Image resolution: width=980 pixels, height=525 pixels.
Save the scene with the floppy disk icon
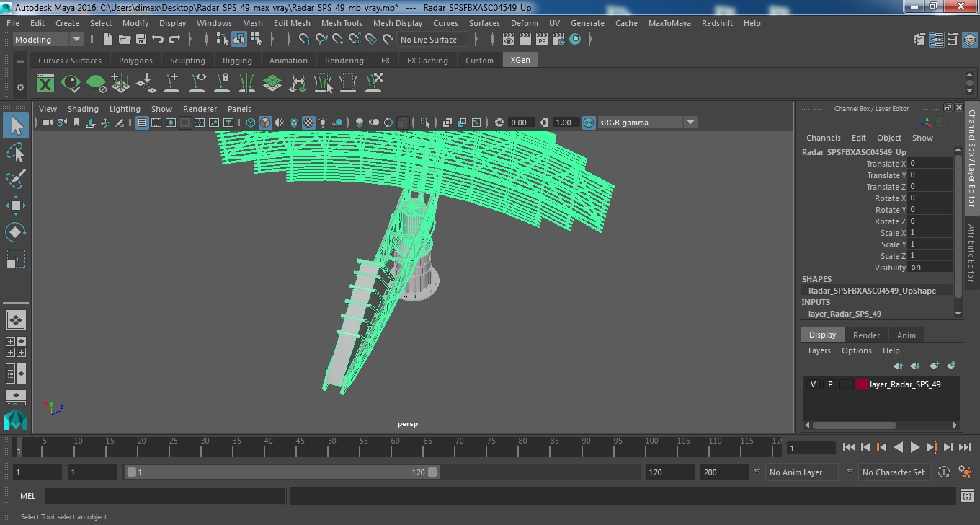pyautogui.click(x=141, y=40)
